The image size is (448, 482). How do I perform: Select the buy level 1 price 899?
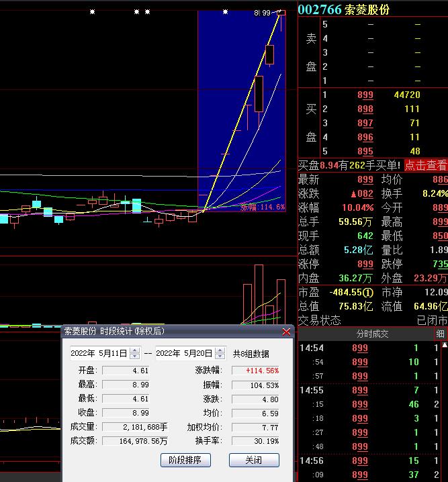tap(365, 95)
